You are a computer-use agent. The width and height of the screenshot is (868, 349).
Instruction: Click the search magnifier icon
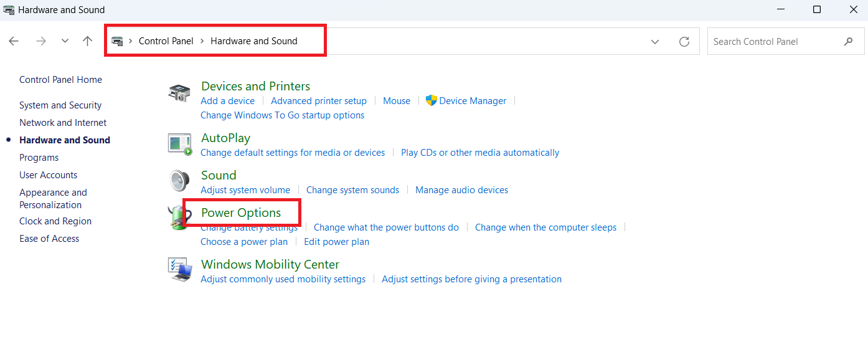[x=848, y=42]
